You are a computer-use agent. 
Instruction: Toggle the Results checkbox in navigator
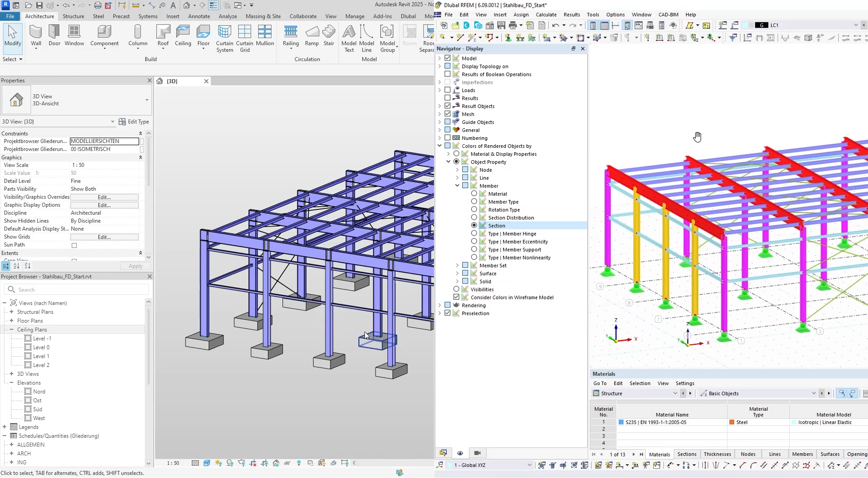447,98
